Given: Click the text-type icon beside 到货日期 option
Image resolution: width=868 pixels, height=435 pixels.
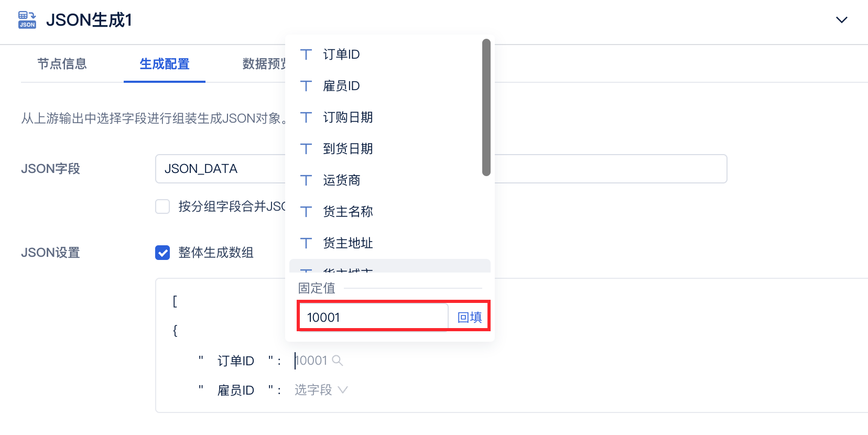Looking at the screenshot, I should (x=306, y=149).
